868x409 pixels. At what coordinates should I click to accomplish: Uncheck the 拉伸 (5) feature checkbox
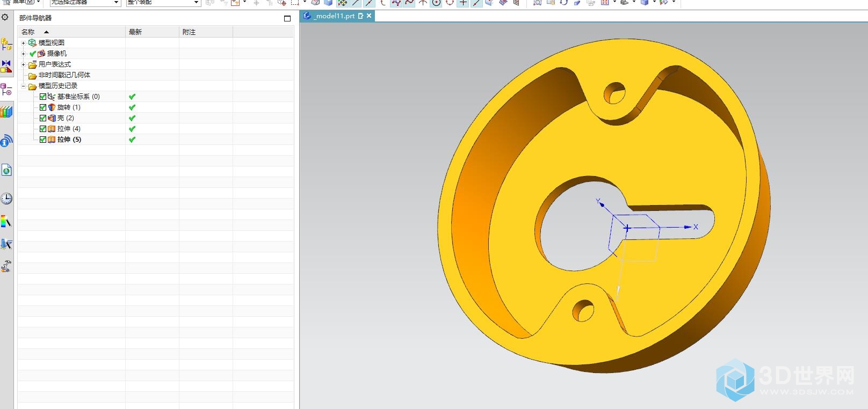(x=43, y=140)
